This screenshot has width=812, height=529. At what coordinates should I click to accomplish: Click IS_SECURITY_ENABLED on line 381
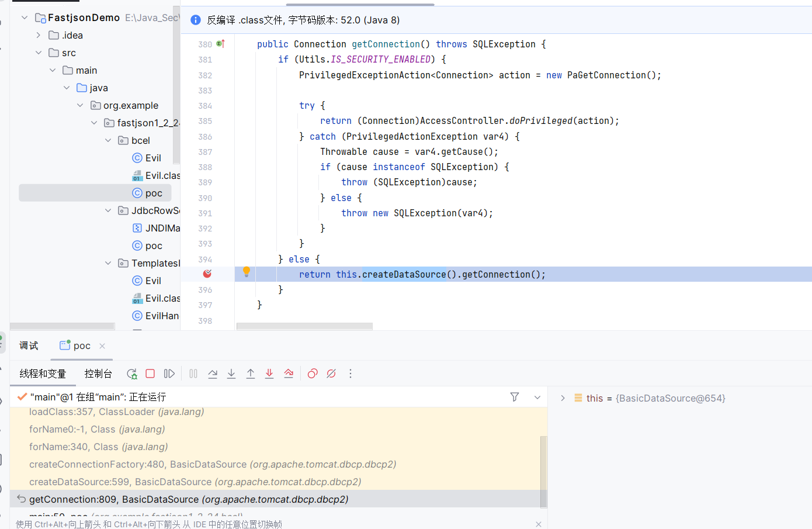pyautogui.click(x=381, y=59)
